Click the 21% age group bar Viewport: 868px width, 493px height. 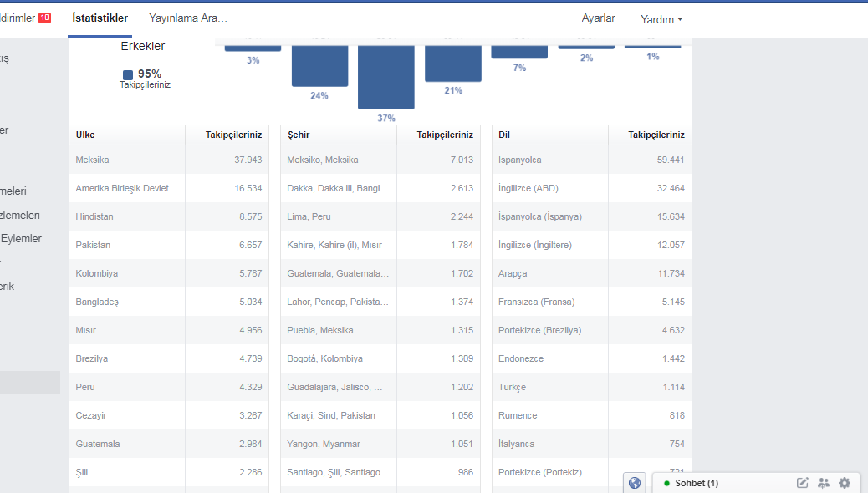point(453,64)
